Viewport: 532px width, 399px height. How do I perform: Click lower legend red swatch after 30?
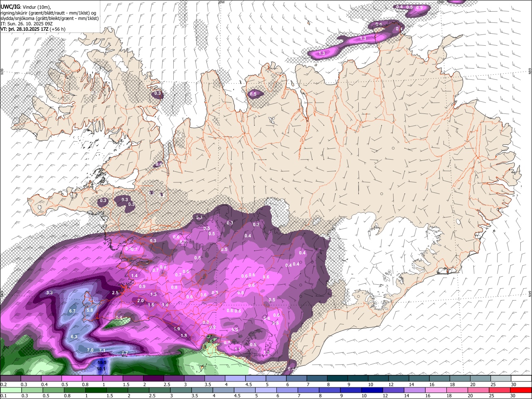click(520, 390)
